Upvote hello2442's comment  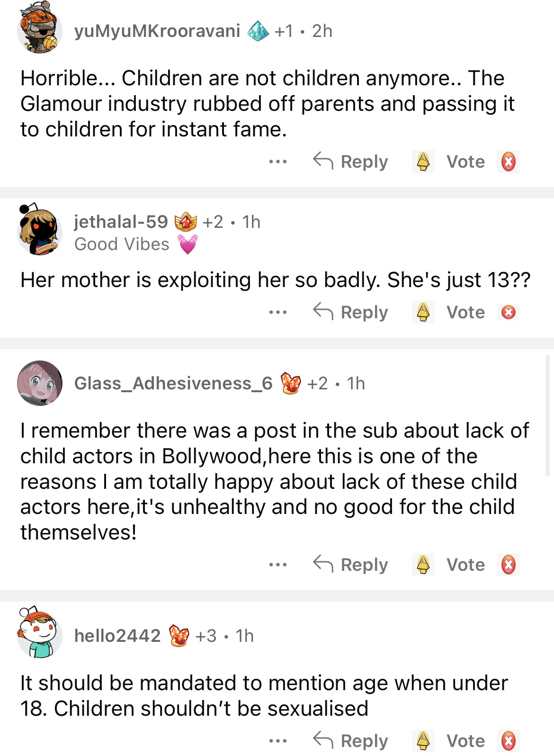(x=423, y=741)
